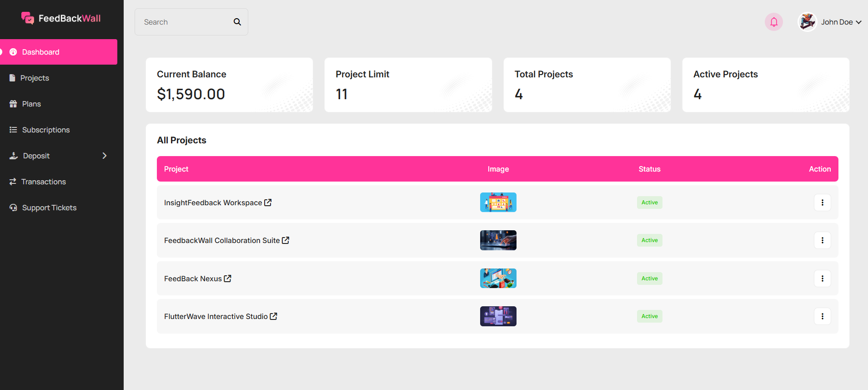The height and width of the screenshot is (390, 868).
Task: Open the notifications bell
Action: 773,22
